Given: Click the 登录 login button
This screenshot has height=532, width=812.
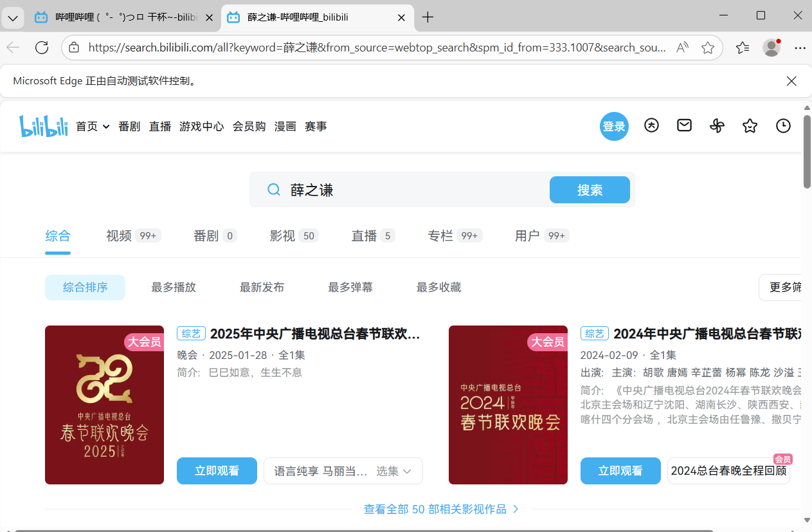Looking at the screenshot, I should pyautogui.click(x=614, y=126).
